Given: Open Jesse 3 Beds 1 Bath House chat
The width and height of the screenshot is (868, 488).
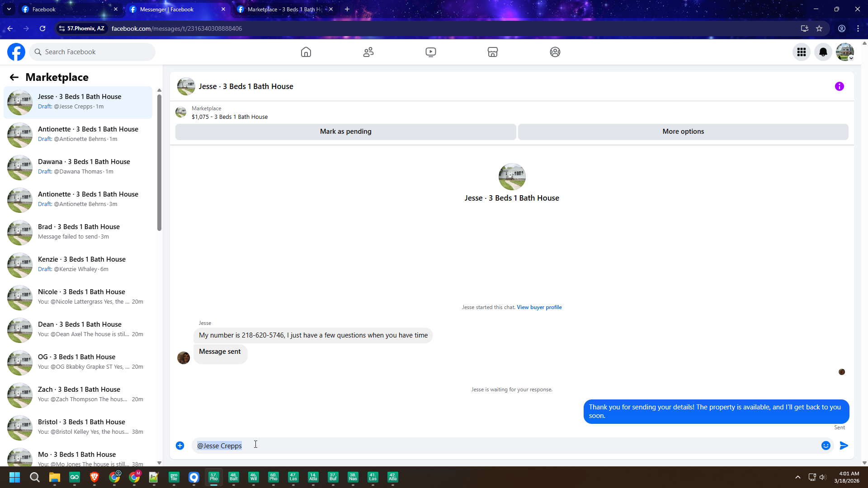Looking at the screenshot, I should [x=78, y=103].
